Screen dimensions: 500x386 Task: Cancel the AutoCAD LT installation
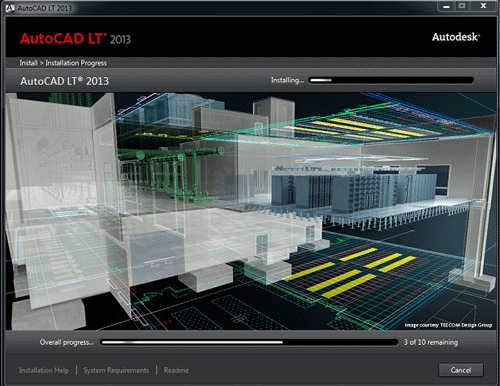[461, 370]
